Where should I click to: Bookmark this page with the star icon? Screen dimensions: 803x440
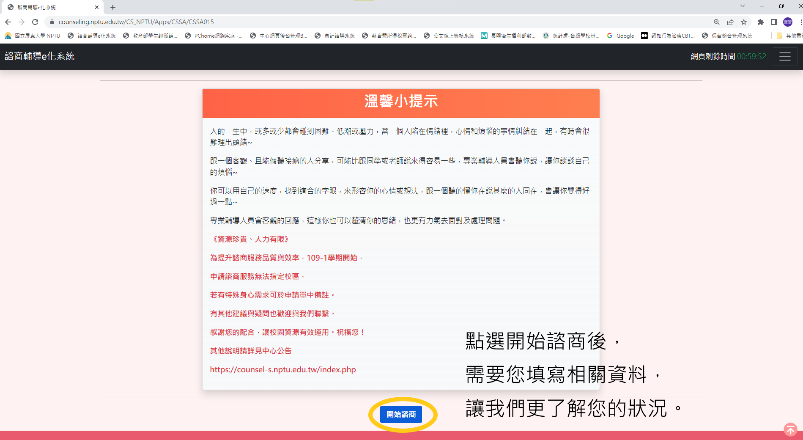pyautogui.click(x=744, y=22)
